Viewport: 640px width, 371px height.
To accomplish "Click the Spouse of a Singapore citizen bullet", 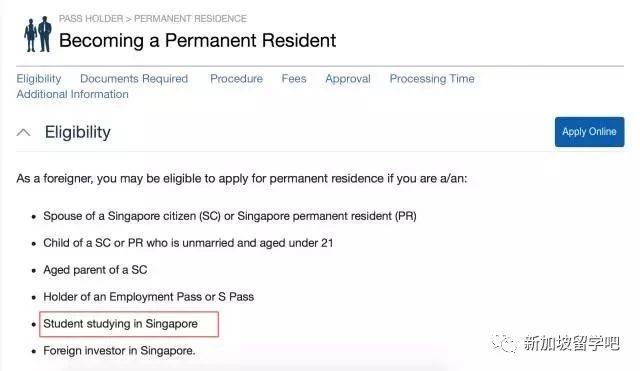I will [230, 216].
